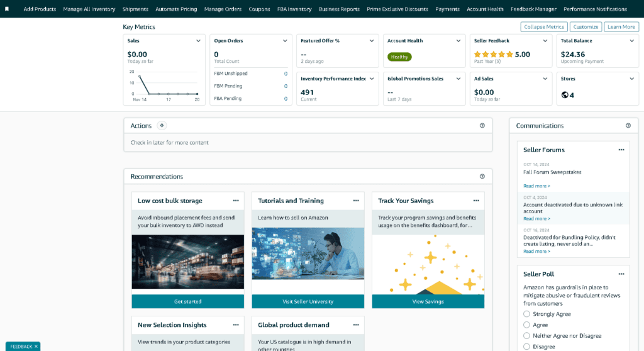Open the Manage Orders menu item
This screenshot has height=351, width=644.
[x=223, y=9]
